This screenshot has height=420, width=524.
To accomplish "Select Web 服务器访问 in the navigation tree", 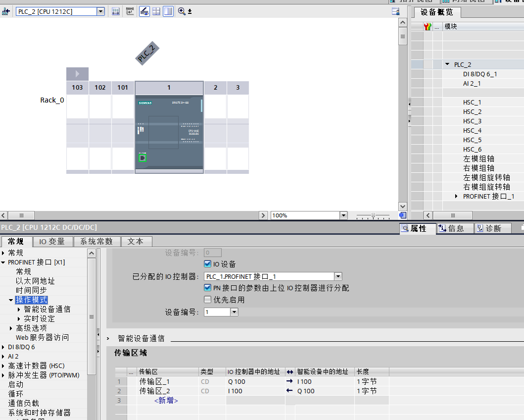I will point(43,337).
